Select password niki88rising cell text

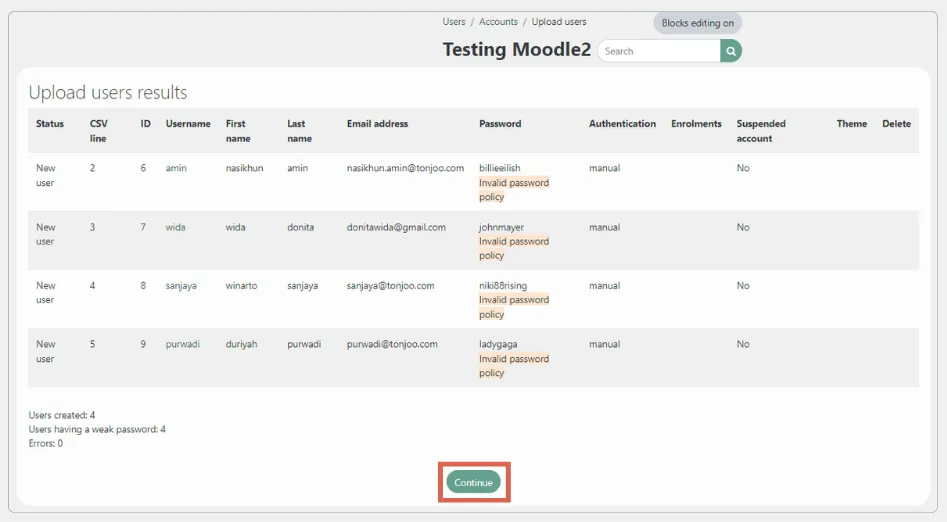click(x=502, y=286)
